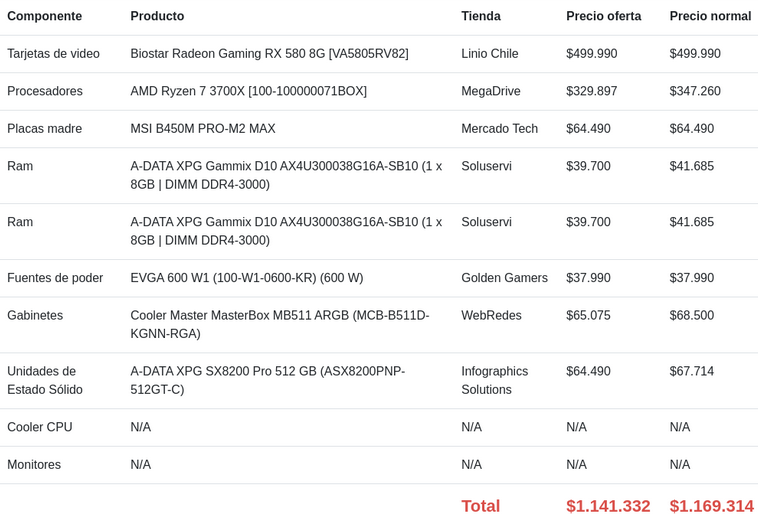Visit the MegaDrive store cell
Screen dimensions: 758x523
tap(491, 91)
